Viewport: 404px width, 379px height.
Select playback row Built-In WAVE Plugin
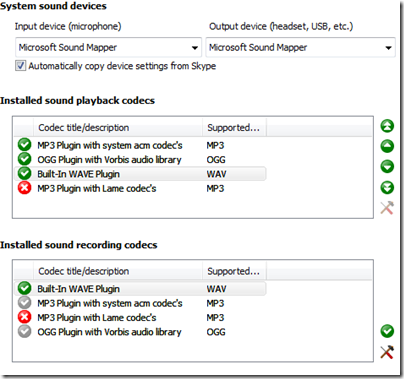point(140,174)
